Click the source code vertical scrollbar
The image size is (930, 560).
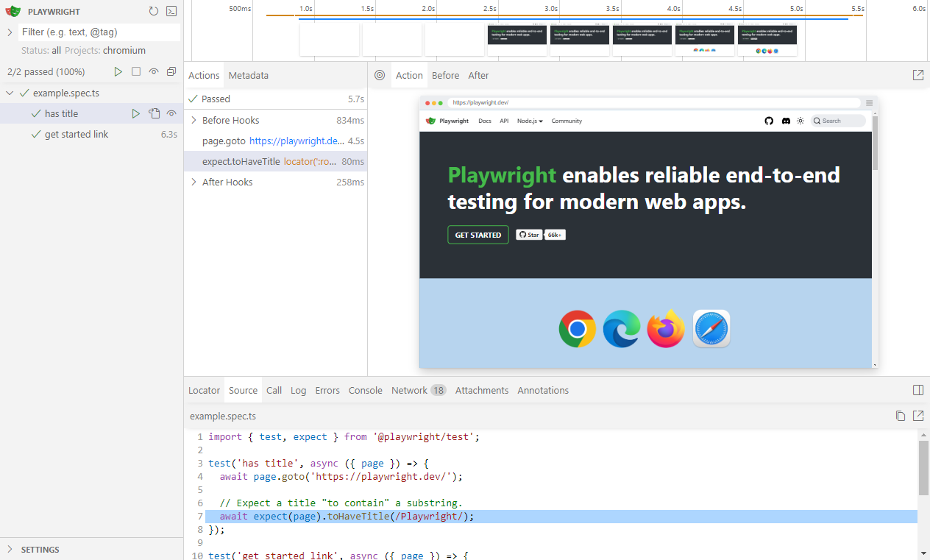(x=923, y=467)
